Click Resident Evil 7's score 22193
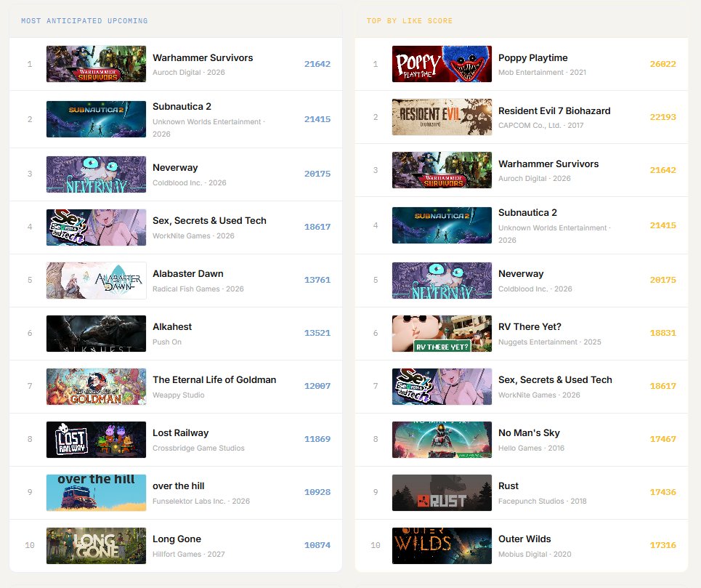The height and width of the screenshot is (588, 701). pos(662,117)
